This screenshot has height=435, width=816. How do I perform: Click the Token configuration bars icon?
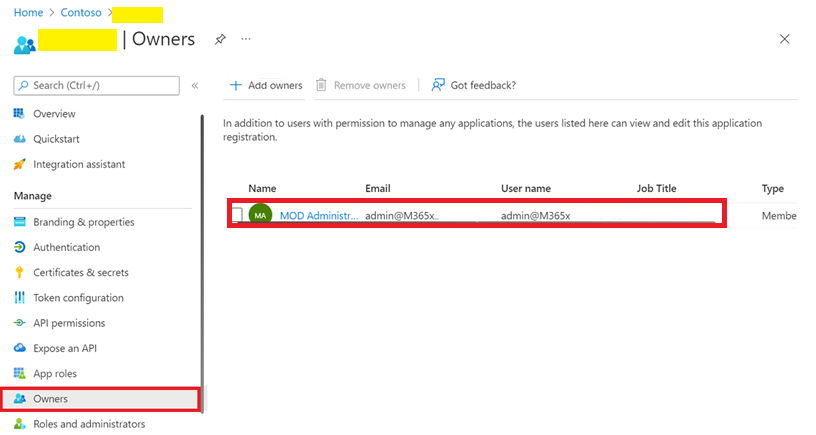[19, 298]
